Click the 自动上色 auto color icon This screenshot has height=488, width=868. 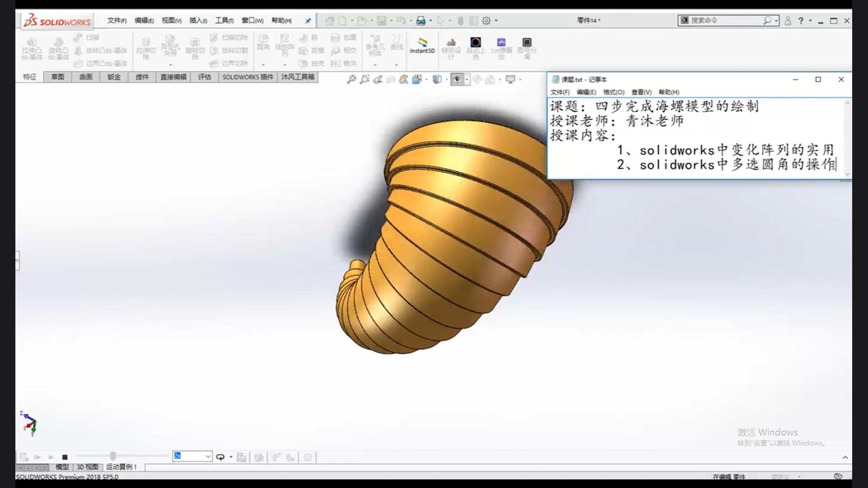476,48
